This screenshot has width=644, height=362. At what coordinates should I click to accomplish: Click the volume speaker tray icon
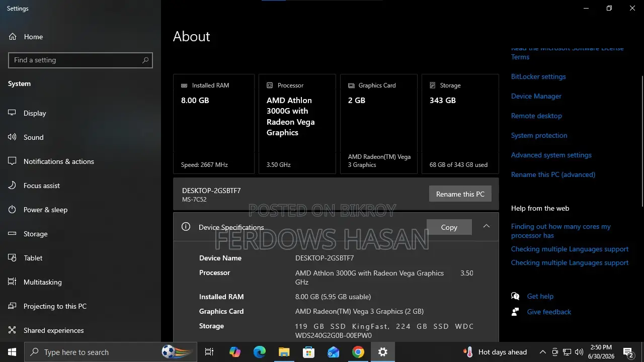pos(579,352)
